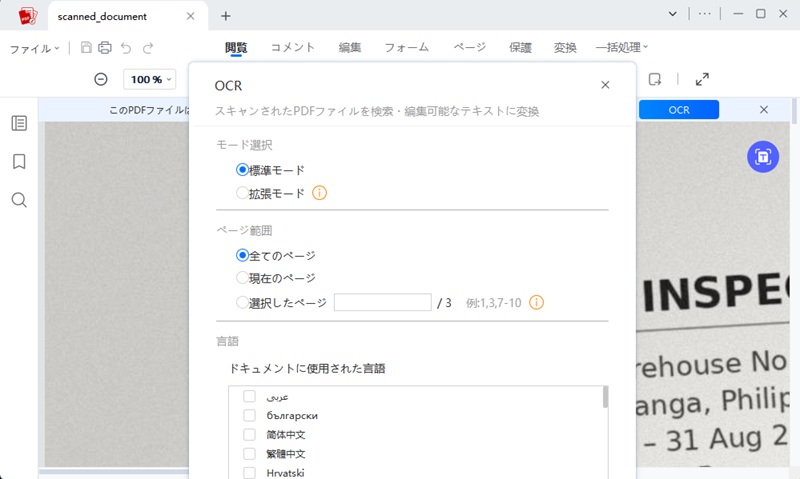This screenshot has width=800, height=479.
Task: Close the OCR dialog
Action: (605, 85)
